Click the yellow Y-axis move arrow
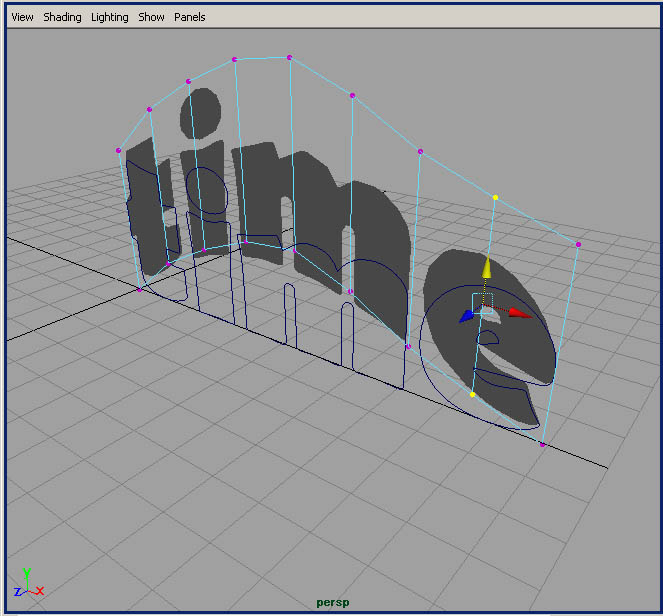The width and height of the screenshot is (663, 616). 487,267
